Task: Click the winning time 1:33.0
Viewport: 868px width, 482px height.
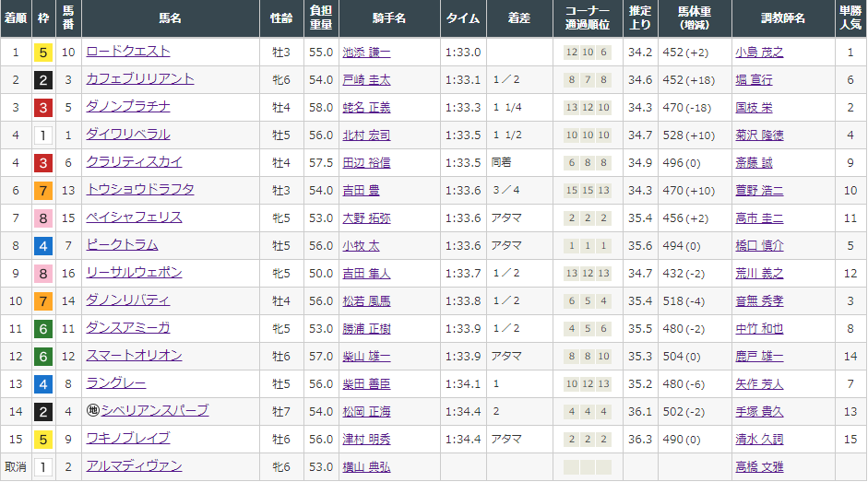Action: tap(463, 53)
